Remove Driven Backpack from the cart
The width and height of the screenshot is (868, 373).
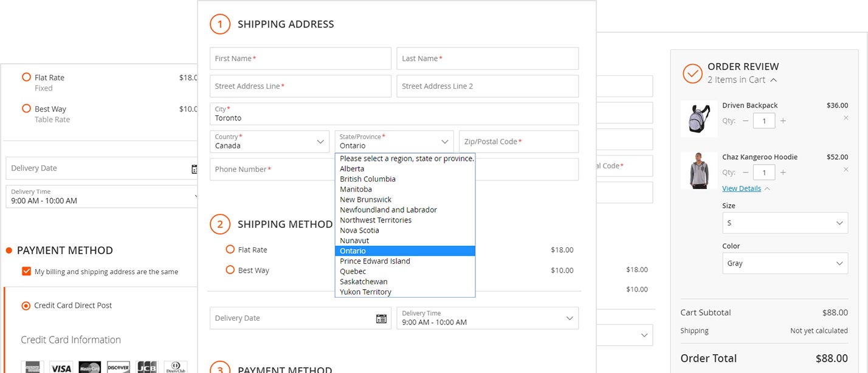point(846,118)
